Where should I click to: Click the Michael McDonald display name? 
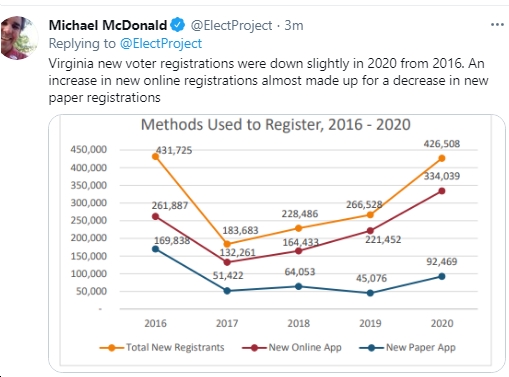click(x=108, y=25)
